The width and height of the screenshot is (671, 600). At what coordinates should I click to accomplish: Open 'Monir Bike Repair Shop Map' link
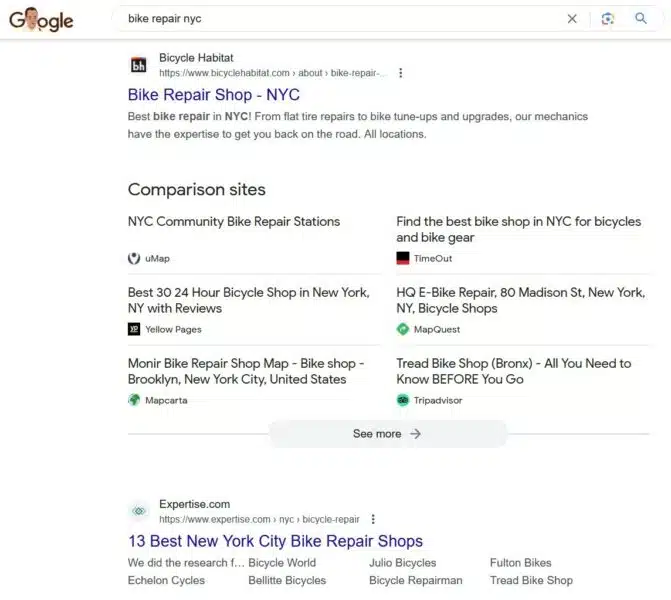246,371
